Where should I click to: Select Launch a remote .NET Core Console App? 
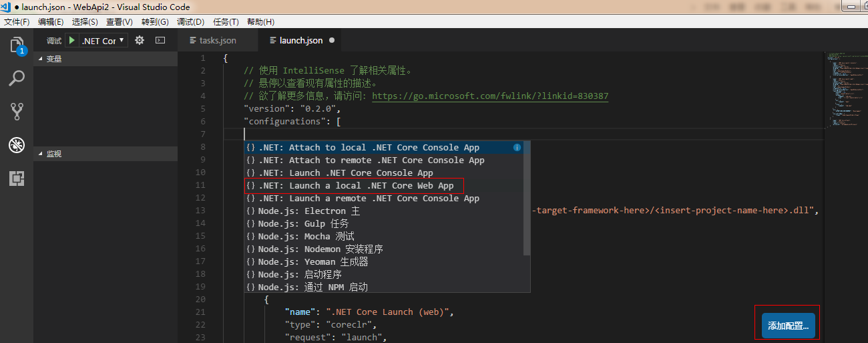click(387, 198)
